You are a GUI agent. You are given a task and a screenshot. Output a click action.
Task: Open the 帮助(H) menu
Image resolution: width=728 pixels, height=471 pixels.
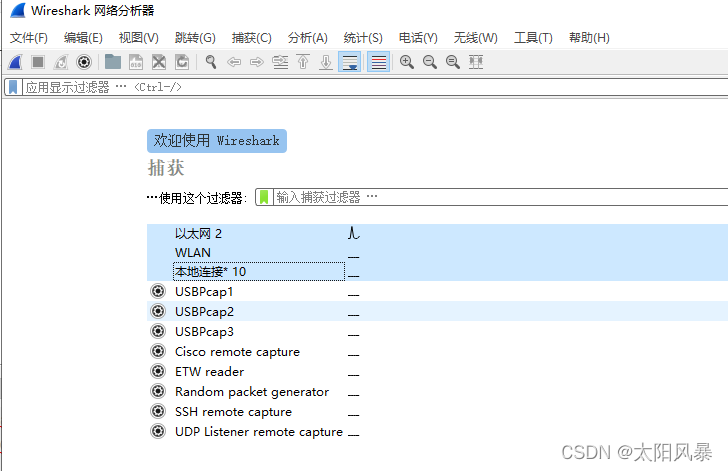coord(589,38)
